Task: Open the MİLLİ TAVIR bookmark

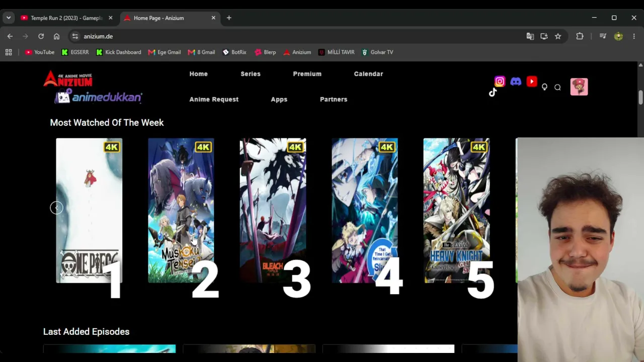Action: coord(336,52)
